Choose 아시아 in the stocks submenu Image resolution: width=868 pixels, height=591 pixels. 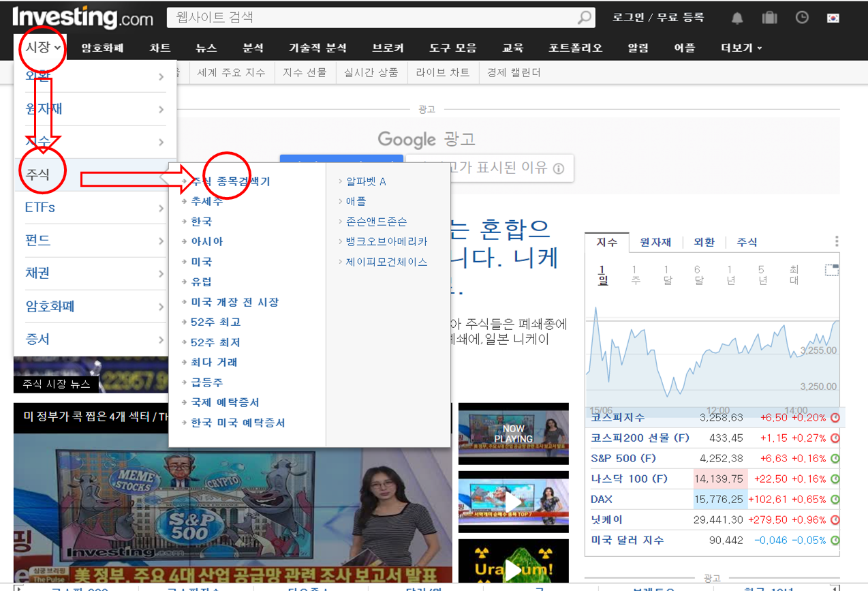pyautogui.click(x=207, y=241)
